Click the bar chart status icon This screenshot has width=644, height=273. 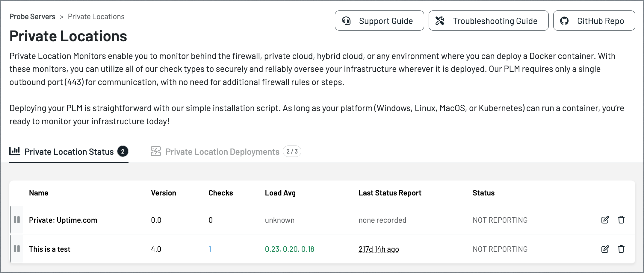tap(15, 151)
